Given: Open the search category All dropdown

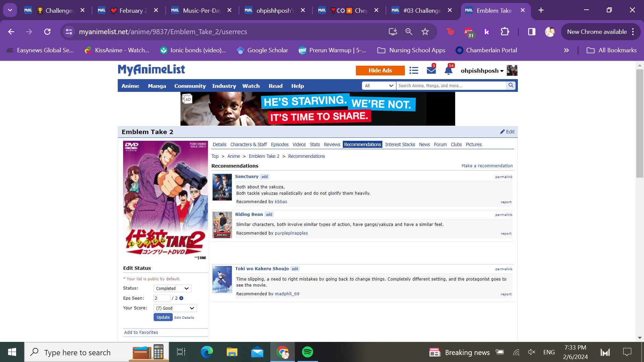Looking at the screenshot, I should [379, 86].
